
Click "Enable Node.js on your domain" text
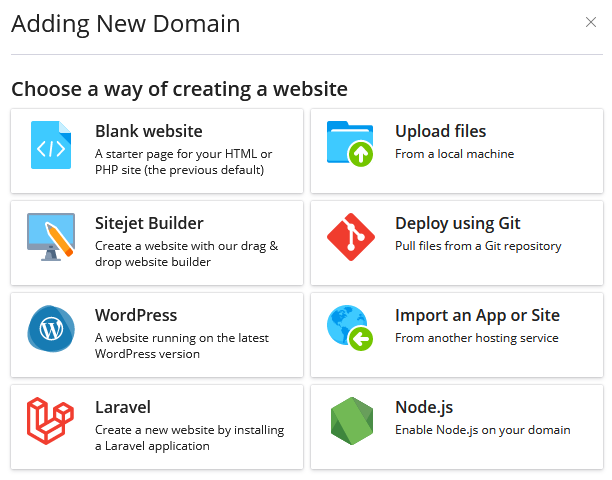click(x=483, y=430)
